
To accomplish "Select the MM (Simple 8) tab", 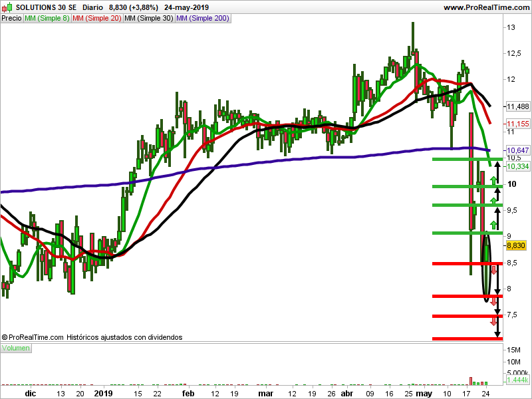I will [x=47, y=18].
